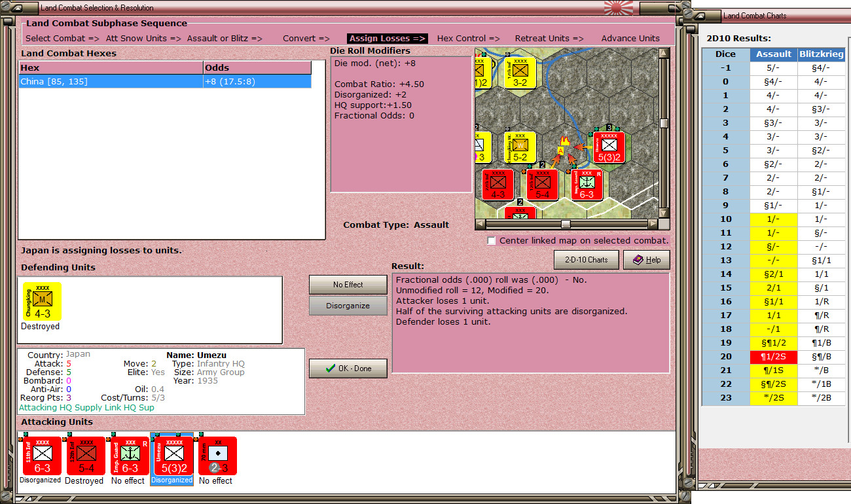The width and height of the screenshot is (851, 504).
Task: Go to the Assault or Blitz step
Action: [225, 39]
